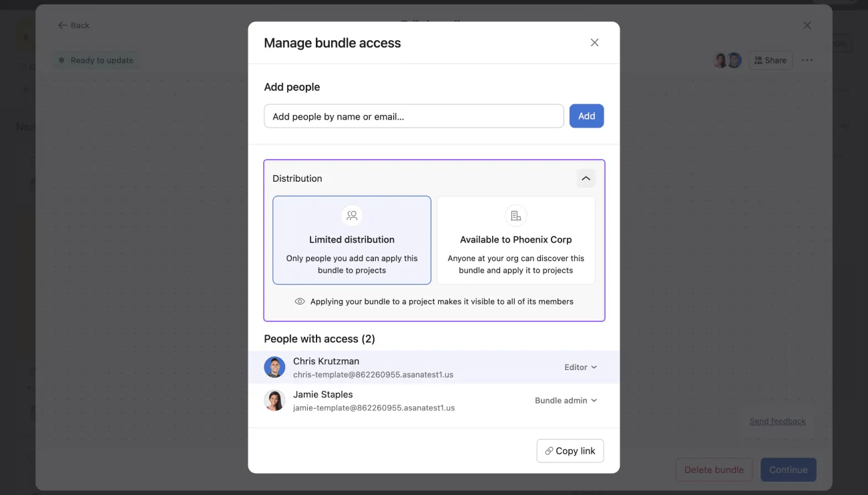Image resolution: width=868 pixels, height=495 pixels.
Task: Click the eye icon next to the visibility note
Action: coord(300,301)
